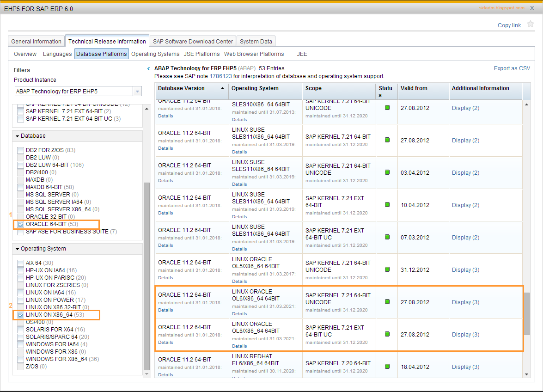Click the favorite star icon
This screenshot has height=392, width=543.
(530, 25)
